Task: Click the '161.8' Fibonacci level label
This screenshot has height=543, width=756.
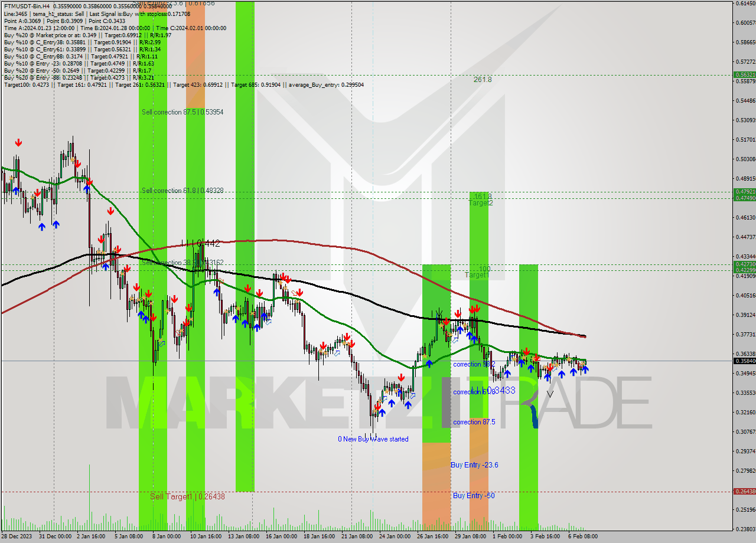Action: click(483, 196)
